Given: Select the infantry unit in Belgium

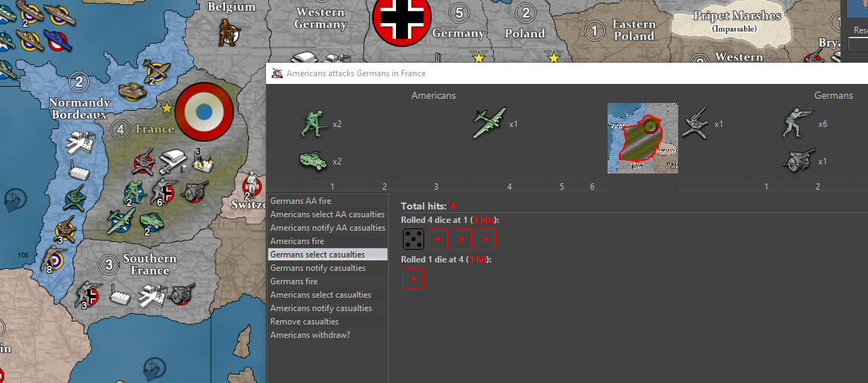Looking at the screenshot, I should 227,32.
